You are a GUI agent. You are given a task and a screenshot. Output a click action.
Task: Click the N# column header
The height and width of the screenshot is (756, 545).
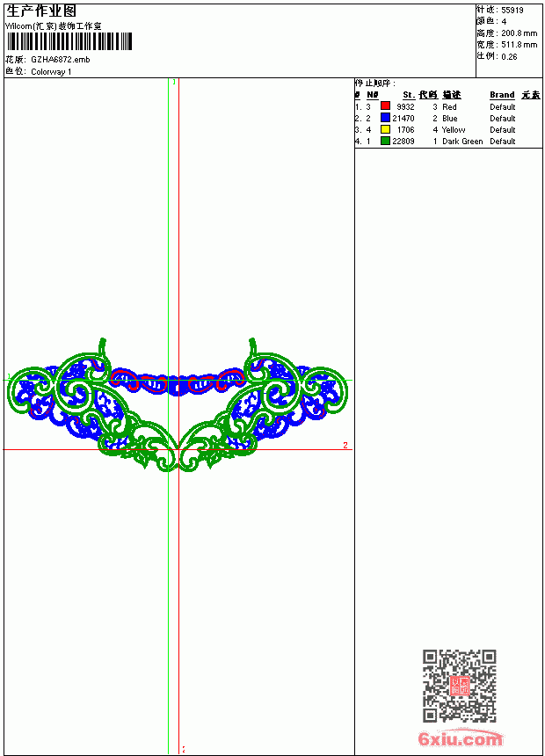372,95
